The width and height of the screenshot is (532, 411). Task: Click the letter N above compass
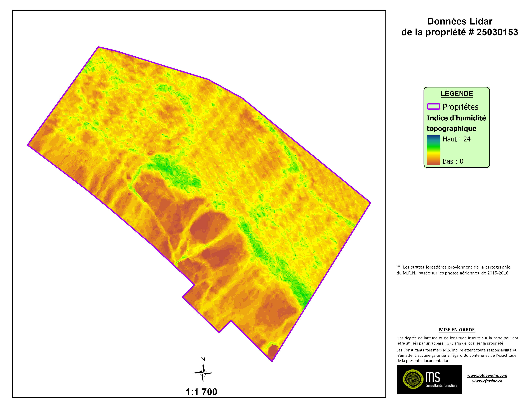(x=203, y=359)
